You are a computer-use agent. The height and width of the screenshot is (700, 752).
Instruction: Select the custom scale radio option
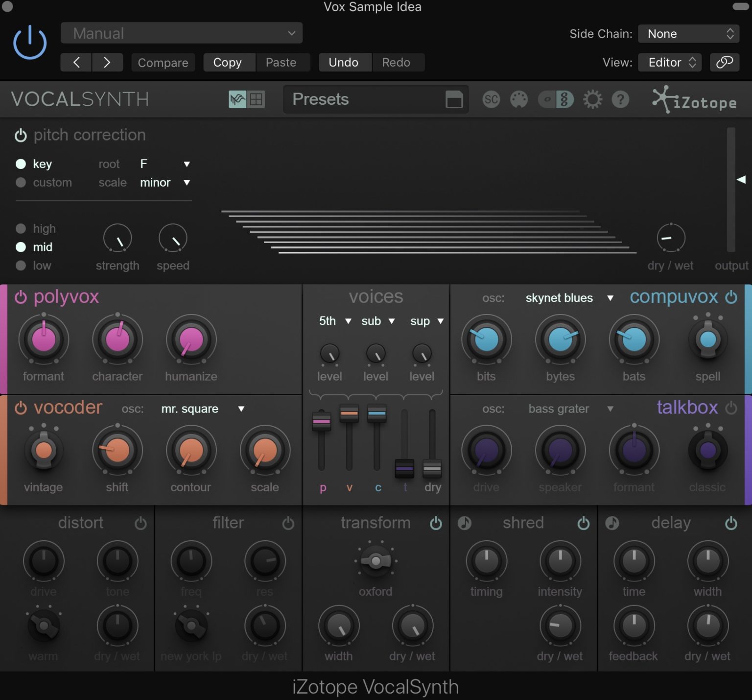click(x=21, y=182)
